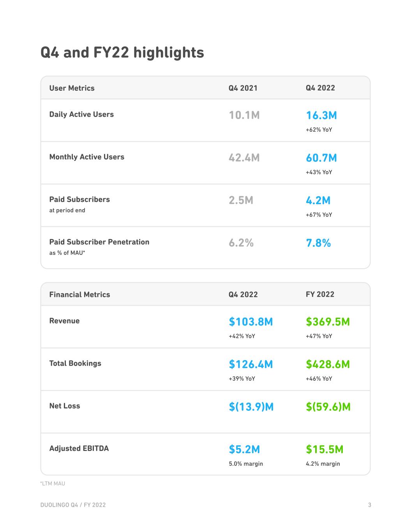Select the $369.5M full-year revenue value
This screenshot has height=532, width=411.
pos(328,322)
